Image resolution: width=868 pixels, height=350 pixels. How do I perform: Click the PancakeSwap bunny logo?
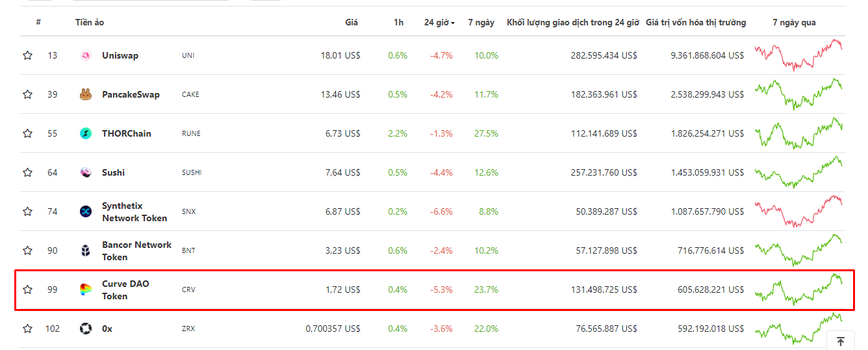coord(86,94)
